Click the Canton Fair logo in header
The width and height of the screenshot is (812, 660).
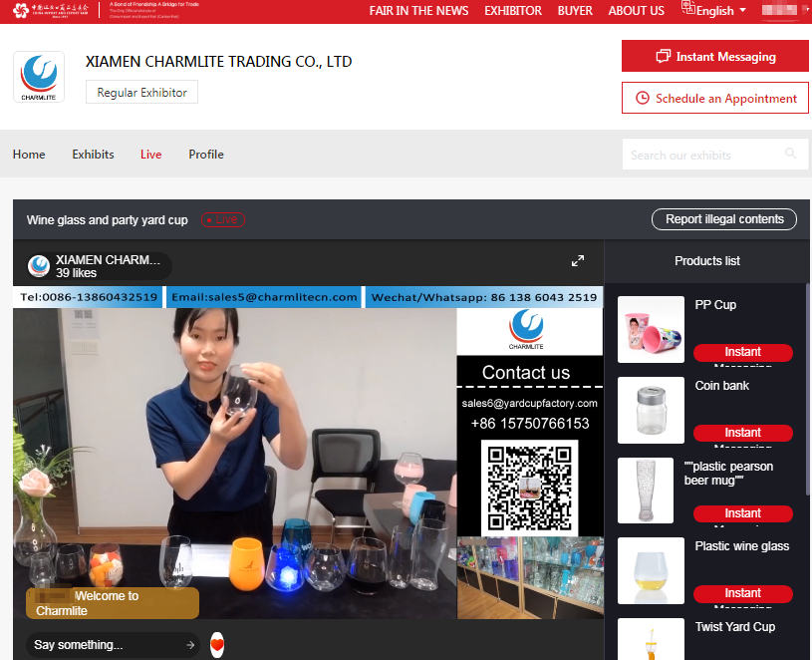pos(49,11)
